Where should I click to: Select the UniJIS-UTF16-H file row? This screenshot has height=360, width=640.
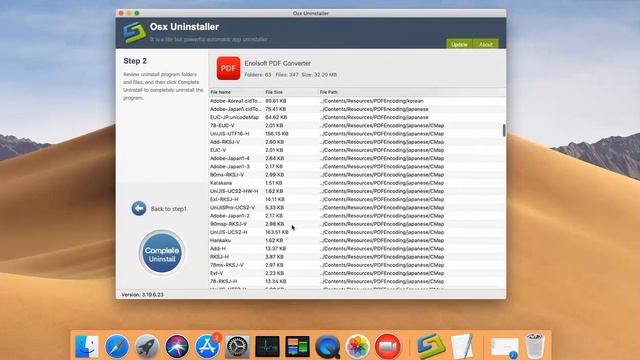[357, 133]
